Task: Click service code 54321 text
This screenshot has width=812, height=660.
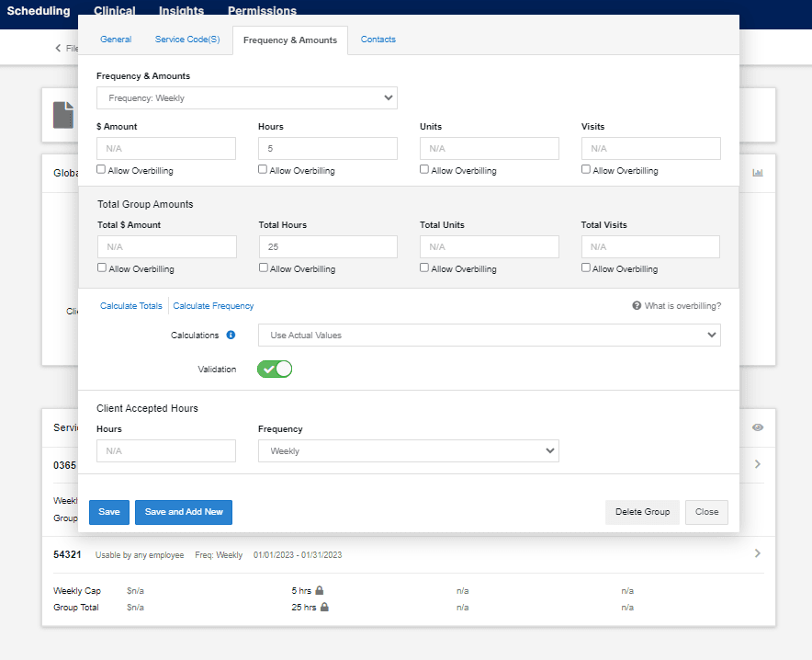Action: pyautogui.click(x=67, y=554)
